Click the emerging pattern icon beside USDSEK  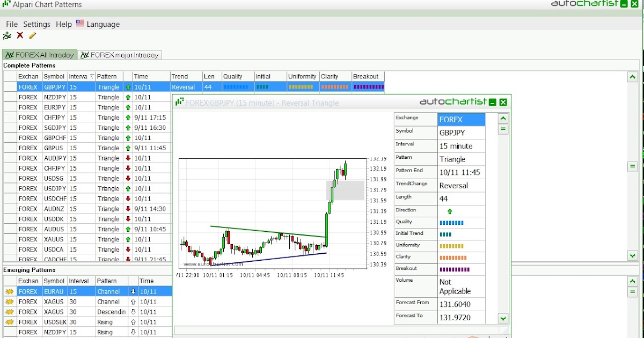(x=9, y=322)
